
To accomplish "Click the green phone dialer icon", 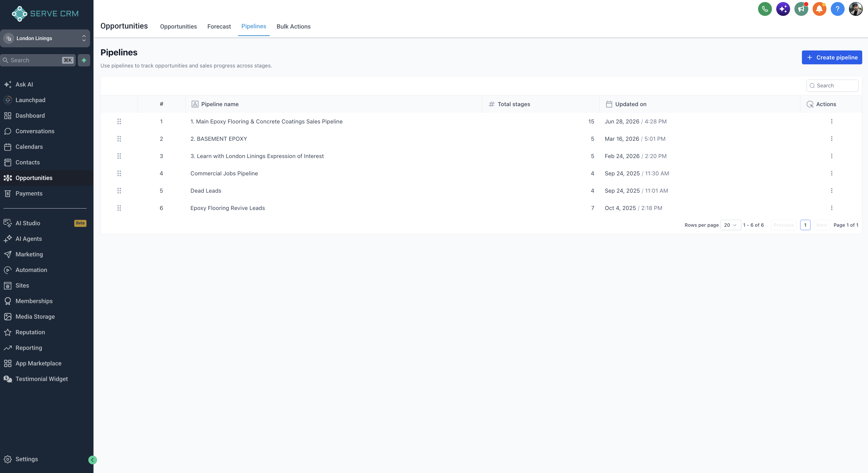I will pyautogui.click(x=765, y=9).
